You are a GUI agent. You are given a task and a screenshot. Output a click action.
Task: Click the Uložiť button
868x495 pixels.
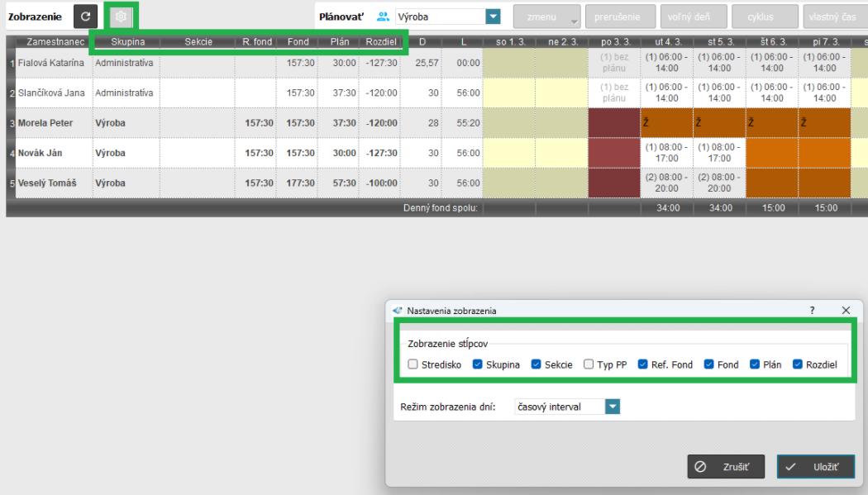point(815,466)
